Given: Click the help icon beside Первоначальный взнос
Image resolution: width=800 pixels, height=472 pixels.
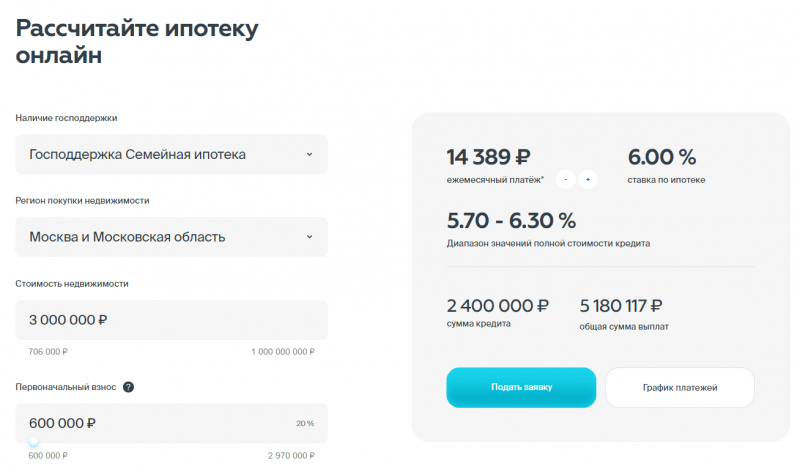Looking at the screenshot, I should [x=129, y=387].
